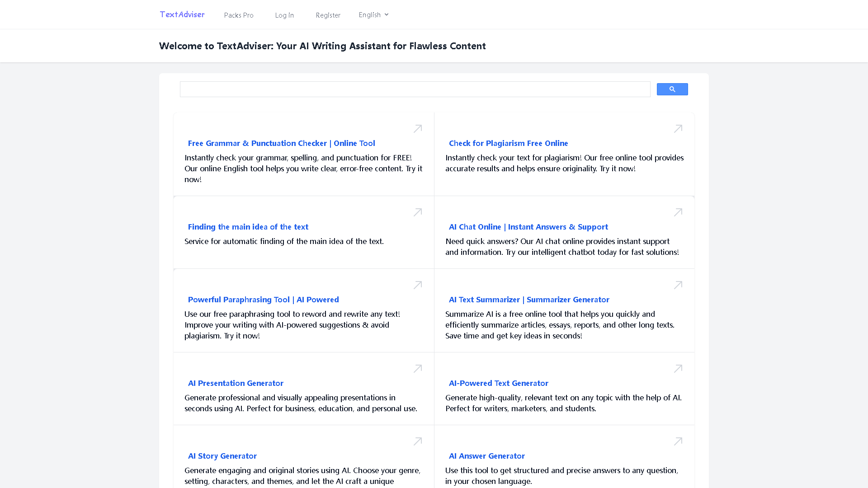Open AI Chat Online | Instant Answers & Support
Viewport: 868px width, 488px height.
528,227
